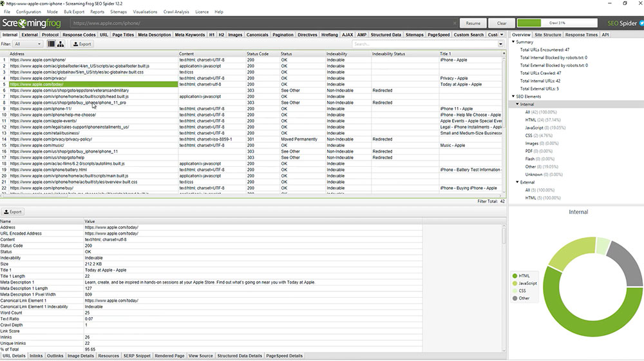Open the Reports menu
Screen dimensions: 644x361
(x=97, y=12)
